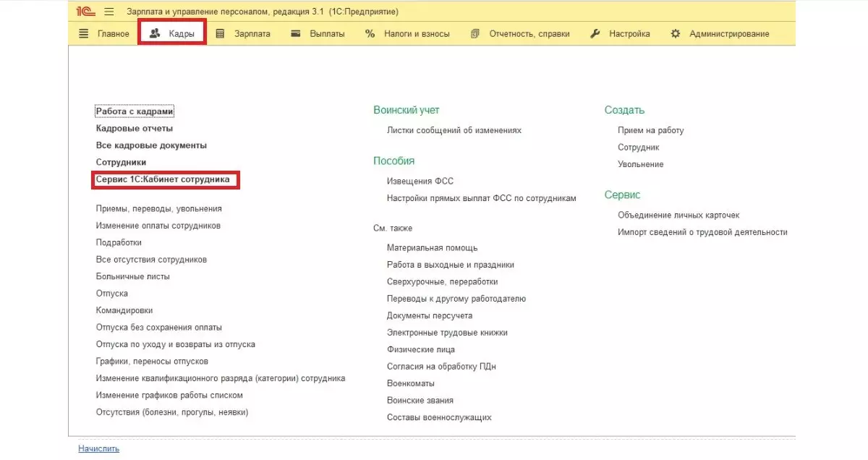Image resolution: width=868 pixels, height=460 pixels.
Task: Open Приемы, переводы, увольнения
Action: (159, 208)
